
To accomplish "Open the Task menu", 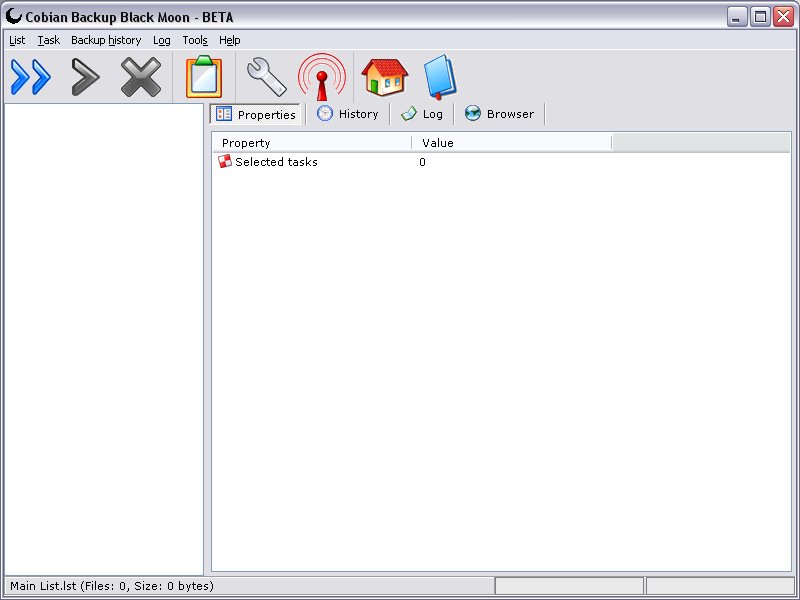I will [48, 40].
